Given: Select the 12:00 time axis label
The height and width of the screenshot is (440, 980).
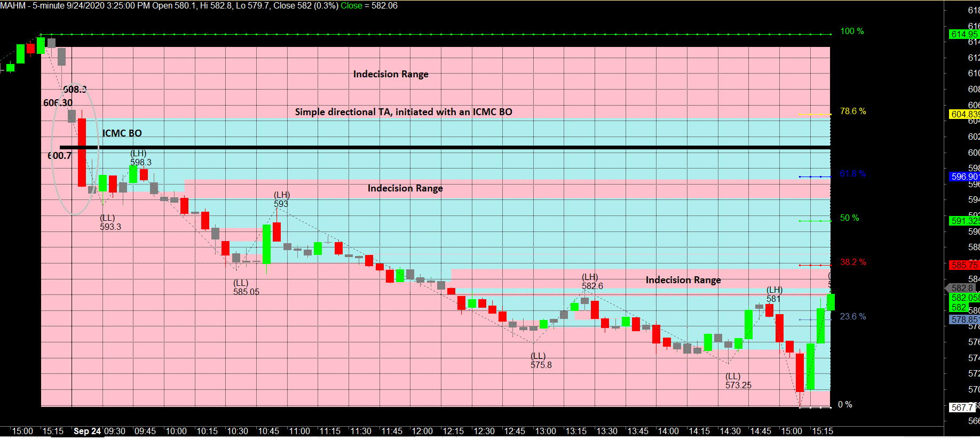Looking at the screenshot, I should tap(422, 431).
